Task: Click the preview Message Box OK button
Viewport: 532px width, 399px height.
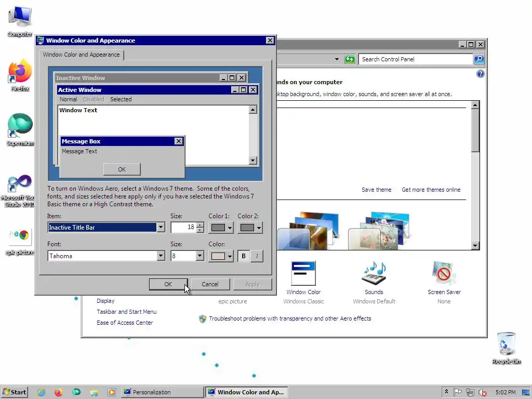Action: 122,169
